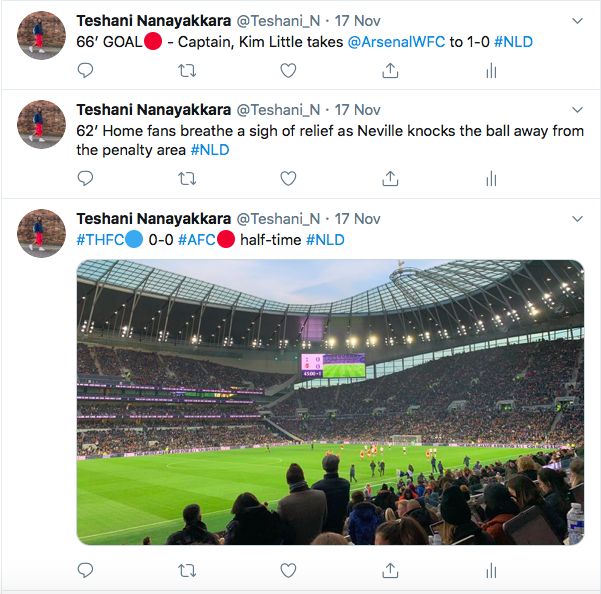View analytics for the half-time tweet
Viewport: 601px width, 594px height.
pyautogui.click(x=491, y=570)
